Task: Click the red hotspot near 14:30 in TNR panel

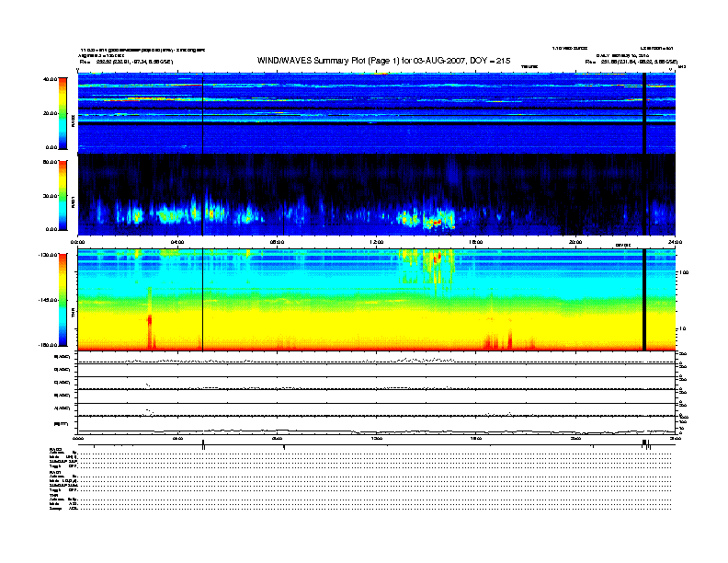Action: pyautogui.click(x=437, y=258)
